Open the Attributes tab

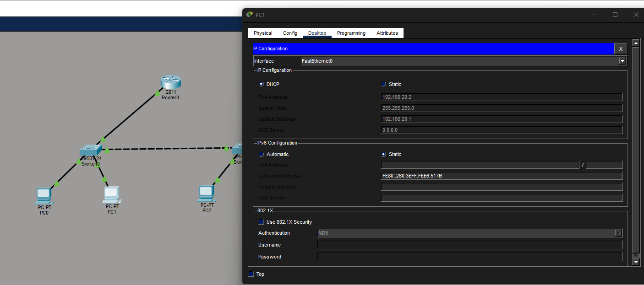tap(387, 33)
